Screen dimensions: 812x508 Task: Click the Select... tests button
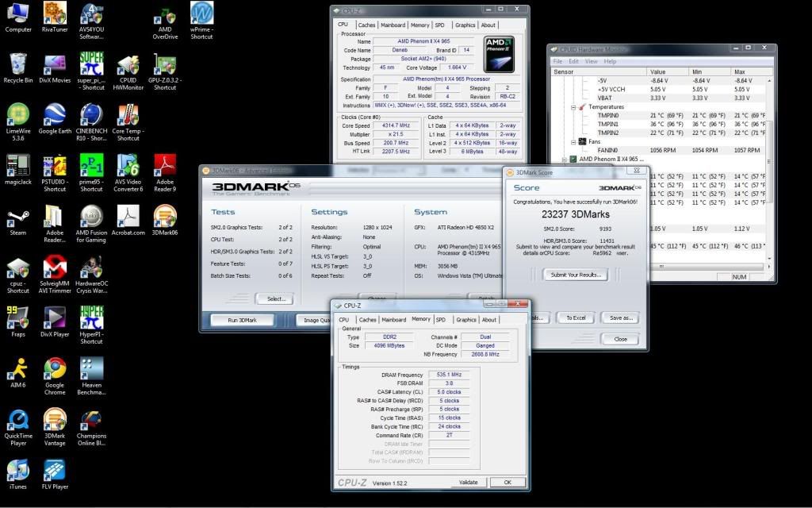(x=276, y=298)
